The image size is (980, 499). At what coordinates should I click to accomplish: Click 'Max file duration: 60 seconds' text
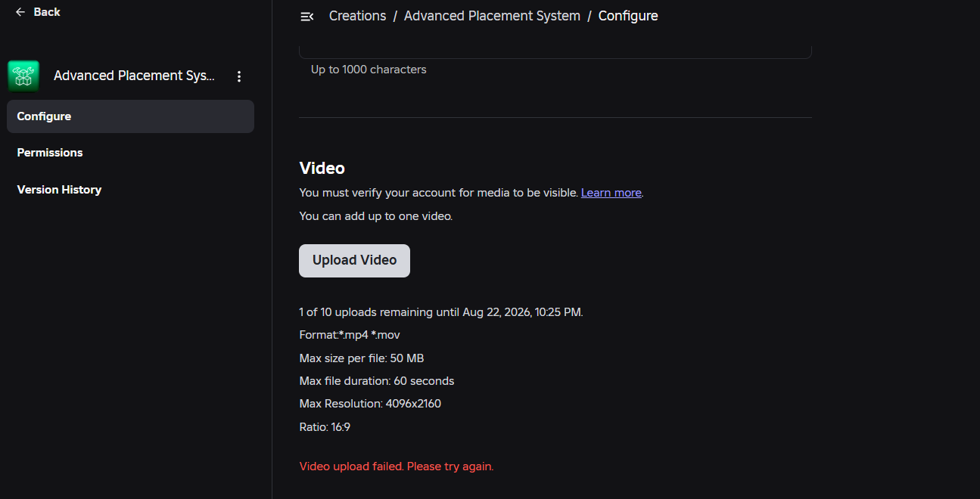tap(377, 381)
